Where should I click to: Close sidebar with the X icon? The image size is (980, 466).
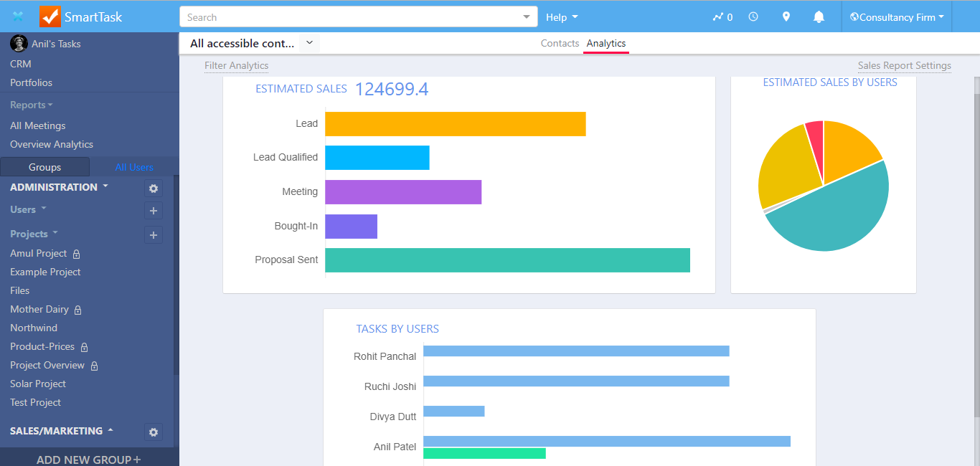pos(18,16)
